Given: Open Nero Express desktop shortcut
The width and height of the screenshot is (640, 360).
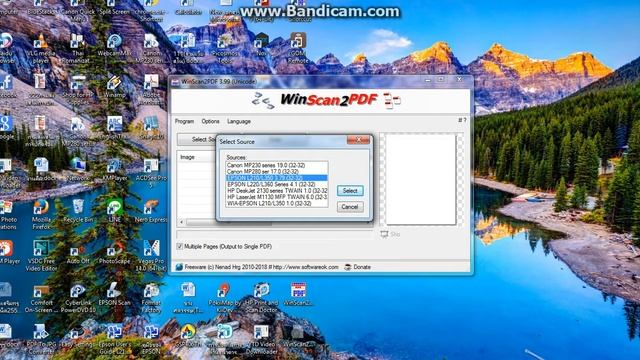Looking at the screenshot, I should point(151,211).
